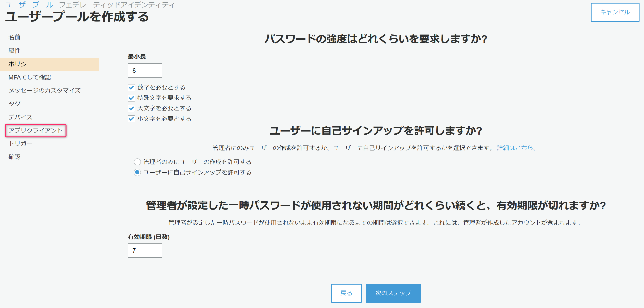Toggle the 数字を必要とする checkbox
The image size is (644, 308).
131,87
